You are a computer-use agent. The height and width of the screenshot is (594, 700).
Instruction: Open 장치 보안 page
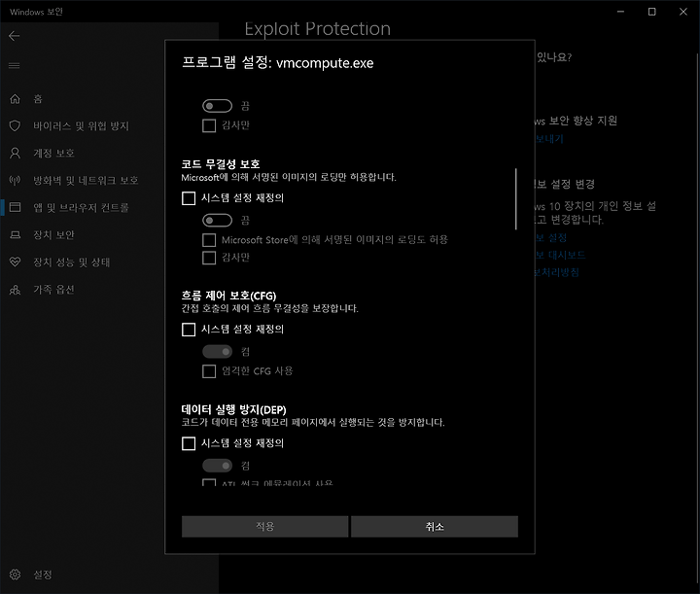point(54,234)
